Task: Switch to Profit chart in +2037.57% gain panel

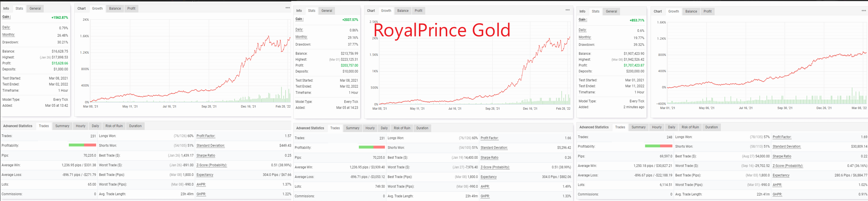Action: 419,10
